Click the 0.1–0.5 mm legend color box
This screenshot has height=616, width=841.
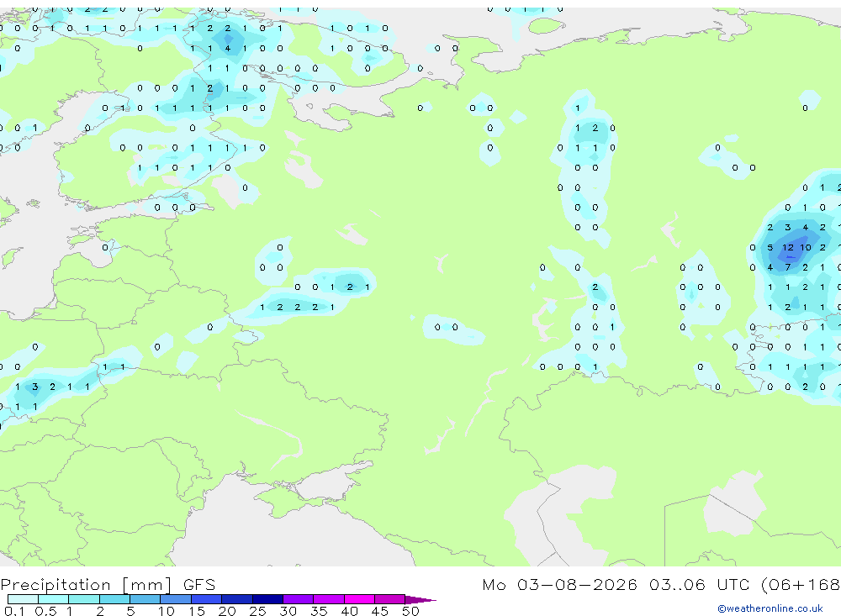point(23,599)
